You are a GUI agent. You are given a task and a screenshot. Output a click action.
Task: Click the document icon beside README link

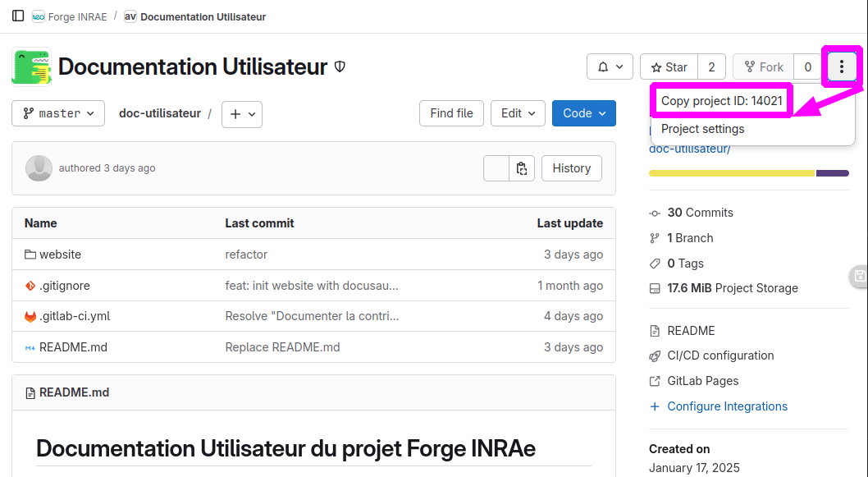point(655,332)
